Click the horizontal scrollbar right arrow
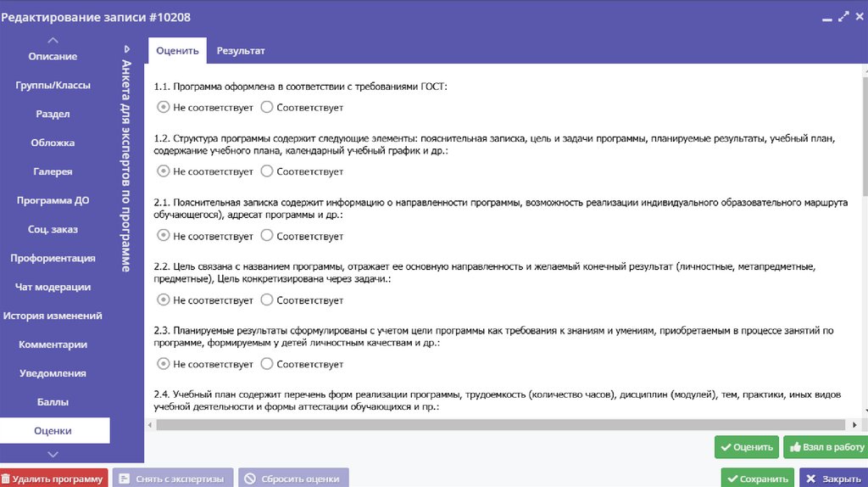Viewport: 868px width, 487px height. pyautogui.click(x=854, y=425)
